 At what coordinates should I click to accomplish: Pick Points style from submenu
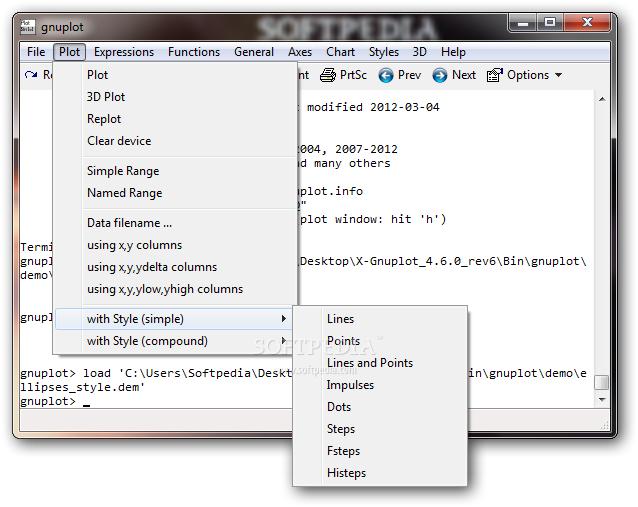[380, 341]
